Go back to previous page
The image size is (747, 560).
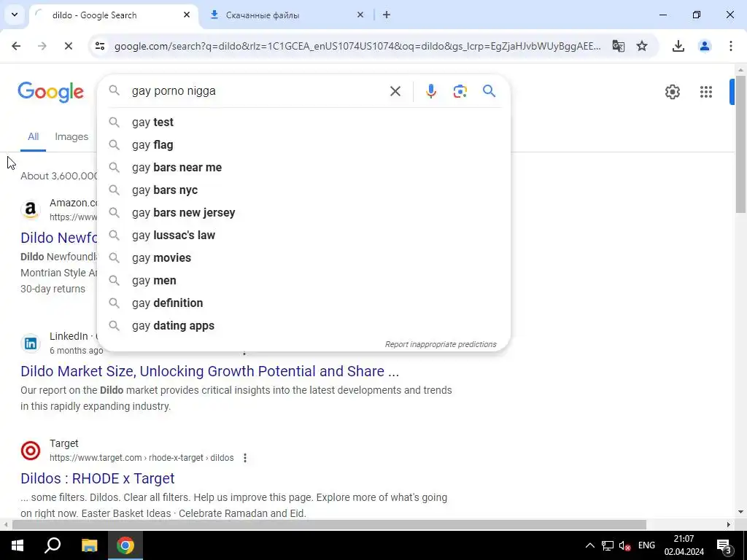(16, 46)
